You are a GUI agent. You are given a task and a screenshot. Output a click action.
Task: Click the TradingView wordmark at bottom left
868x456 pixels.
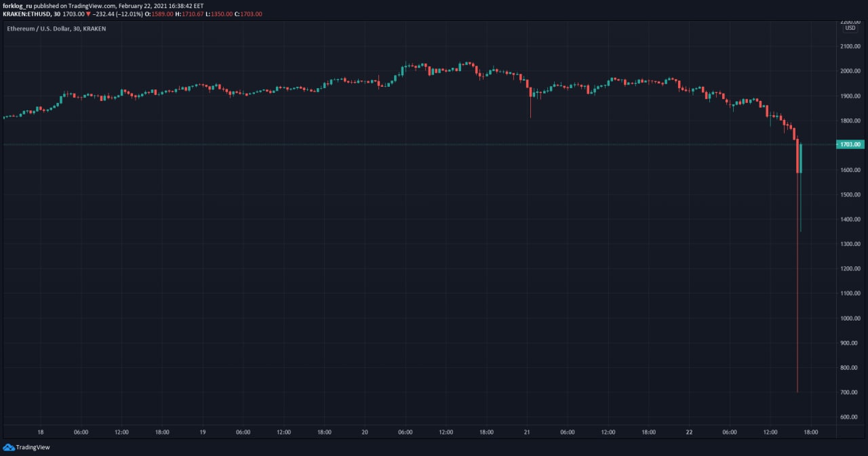(33, 447)
